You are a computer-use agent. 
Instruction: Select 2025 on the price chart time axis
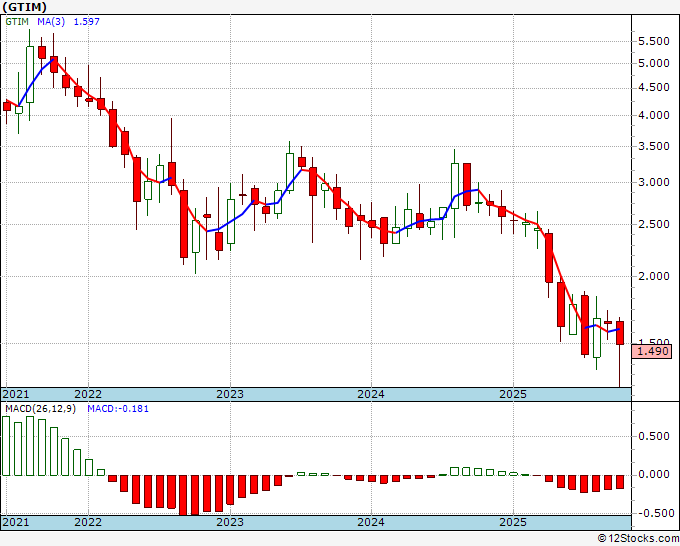(513, 394)
